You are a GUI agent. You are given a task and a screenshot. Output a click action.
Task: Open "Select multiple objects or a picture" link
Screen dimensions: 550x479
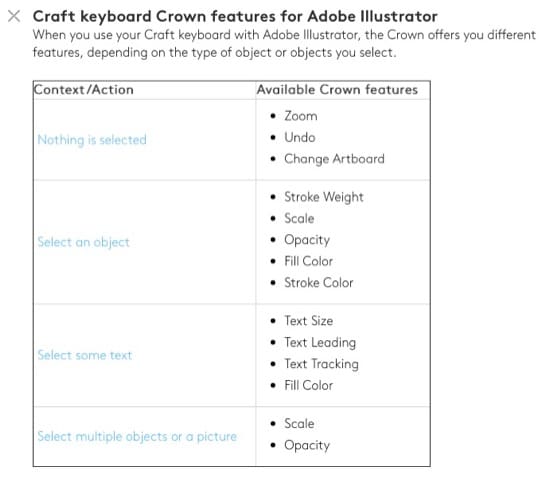137,437
